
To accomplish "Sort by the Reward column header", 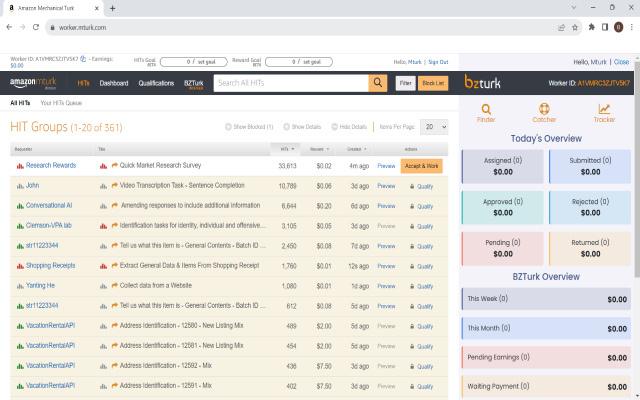I will pos(319,149).
